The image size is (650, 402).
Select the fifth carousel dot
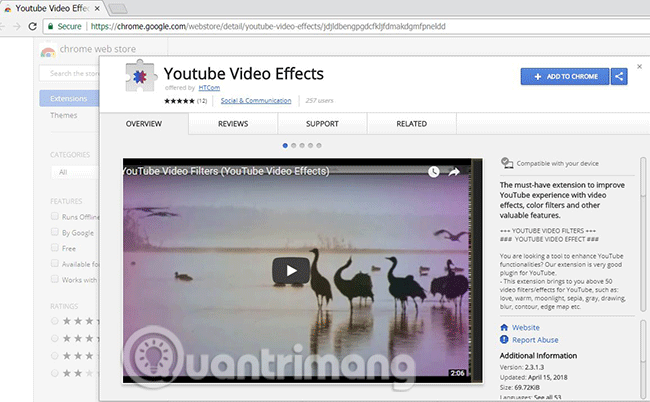coord(319,145)
